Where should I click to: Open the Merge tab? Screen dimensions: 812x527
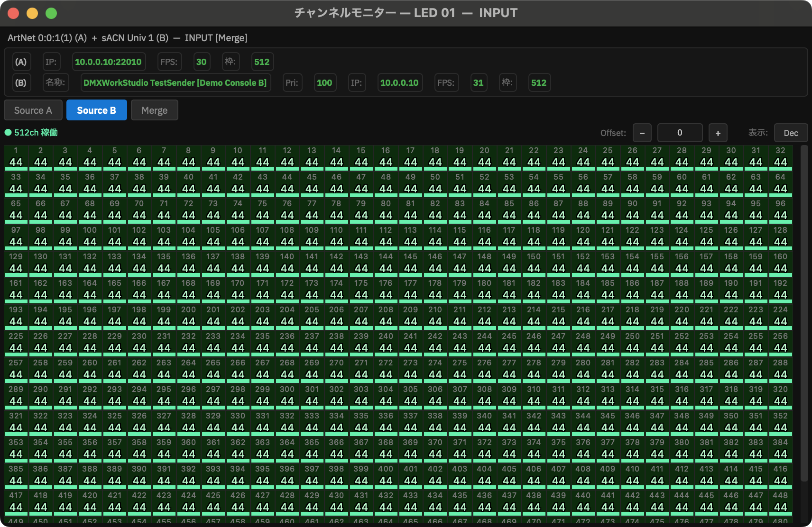pos(154,110)
